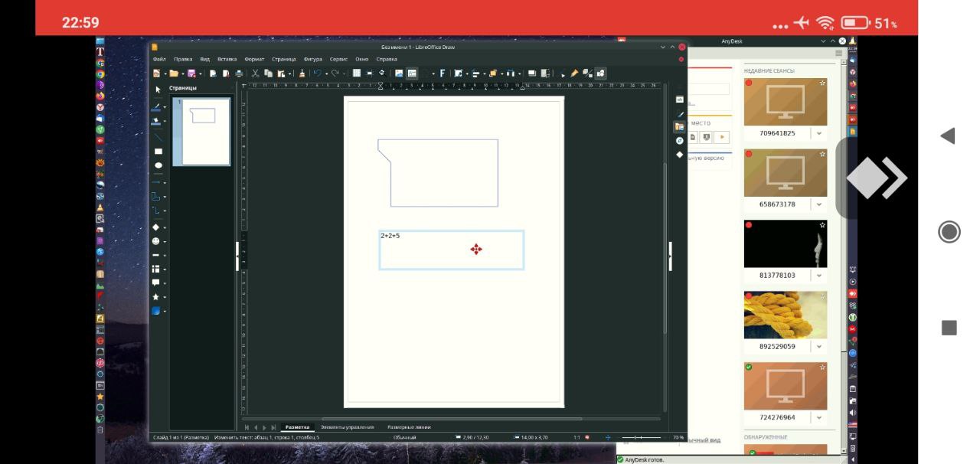
Task: Click the Save icon in toolbar
Action: [x=191, y=74]
